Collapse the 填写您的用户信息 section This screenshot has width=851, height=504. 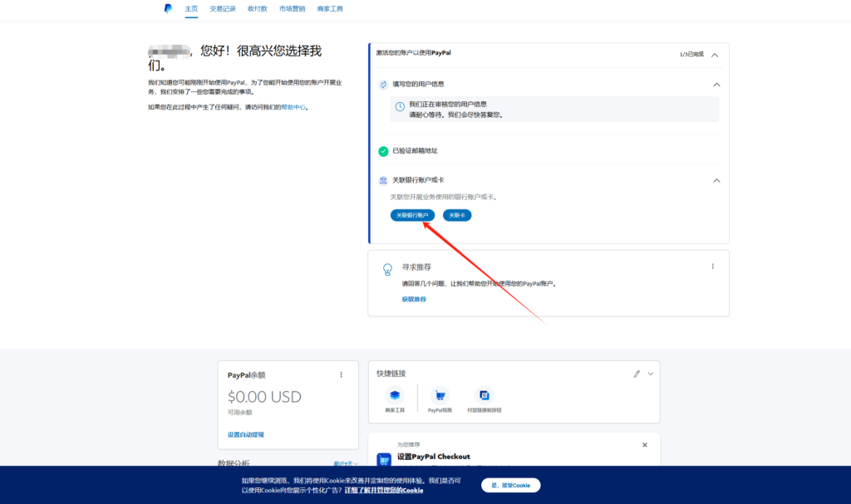(716, 85)
